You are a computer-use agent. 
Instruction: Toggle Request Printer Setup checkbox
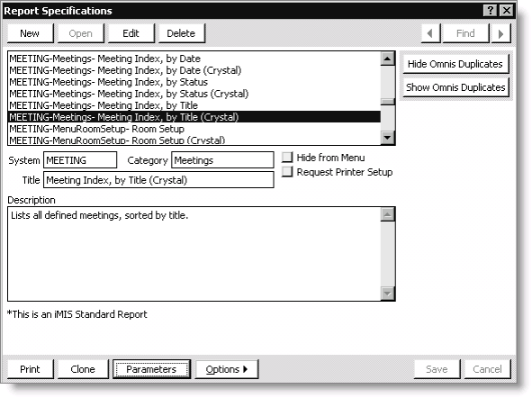pos(287,171)
